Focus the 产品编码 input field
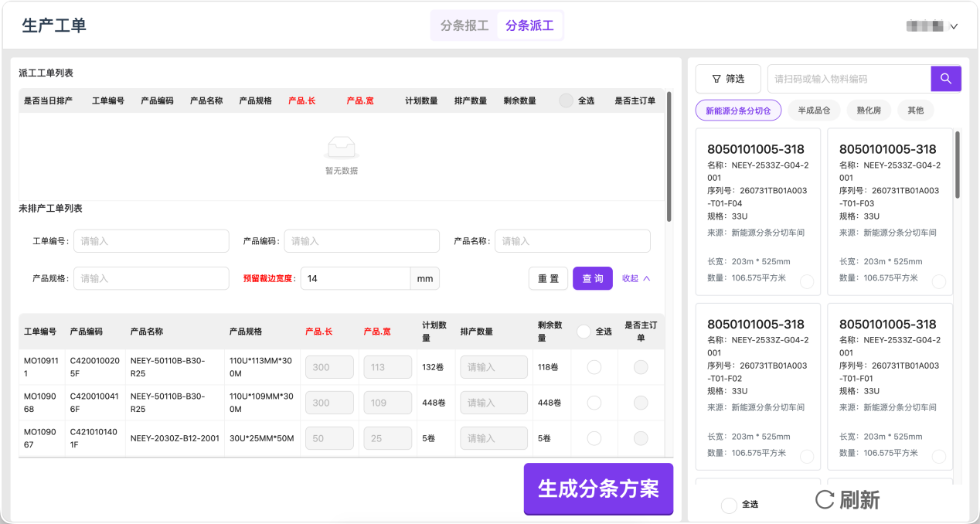Image resolution: width=980 pixels, height=524 pixels. tap(362, 241)
